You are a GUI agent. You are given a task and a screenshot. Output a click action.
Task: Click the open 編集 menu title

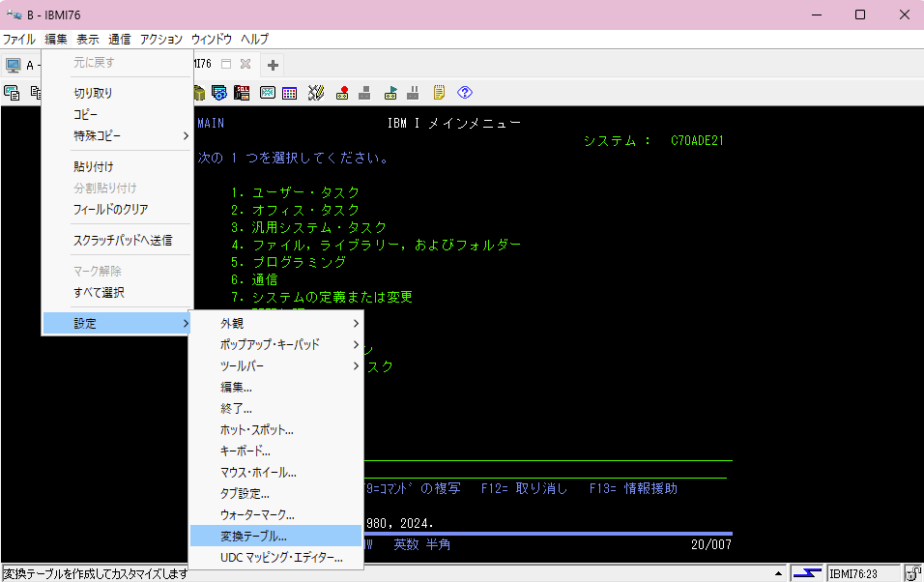(56, 39)
